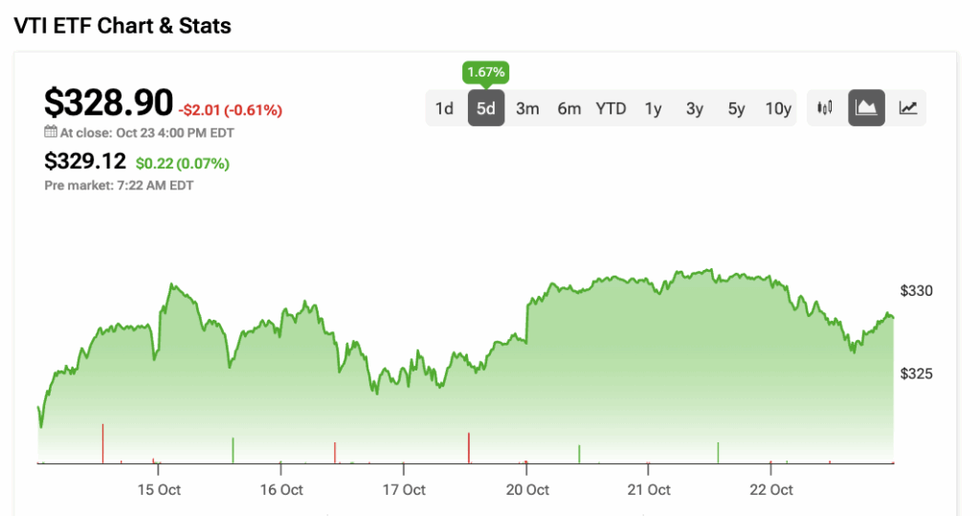Switch to line chart view
The height and width of the screenshot is (516, 980).
click(908, 108)
